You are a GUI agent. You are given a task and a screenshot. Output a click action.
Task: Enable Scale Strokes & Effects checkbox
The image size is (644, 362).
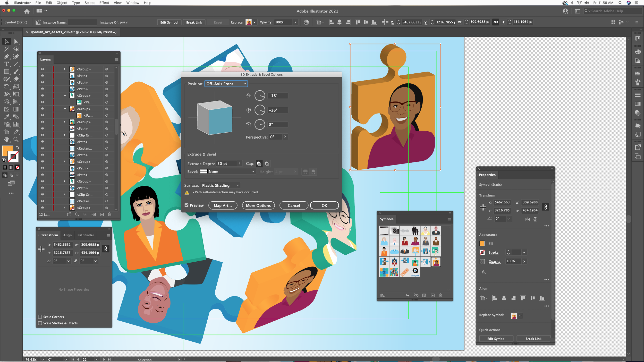click(x=40, y=323)
